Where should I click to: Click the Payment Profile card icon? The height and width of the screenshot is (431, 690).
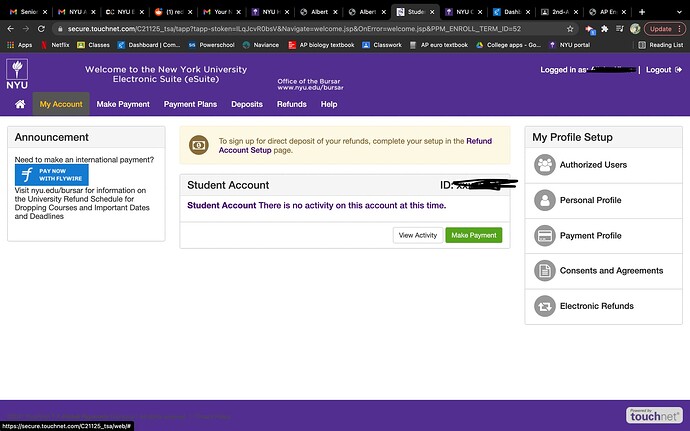pyautogui.click(x=545, y=236)
